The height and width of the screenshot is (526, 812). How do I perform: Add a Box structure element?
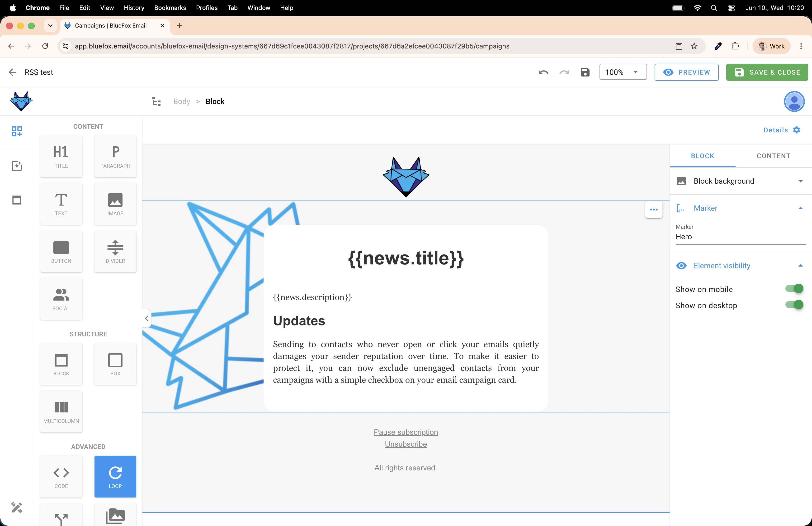(115, 364)
